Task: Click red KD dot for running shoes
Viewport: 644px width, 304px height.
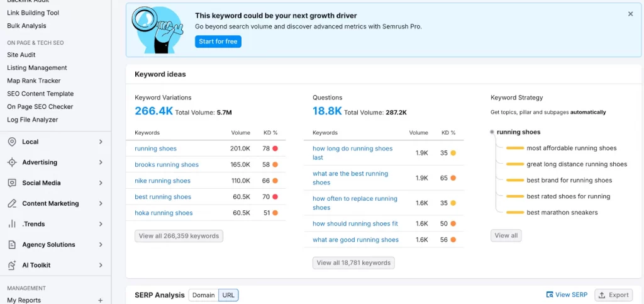Action: [275, 149]
